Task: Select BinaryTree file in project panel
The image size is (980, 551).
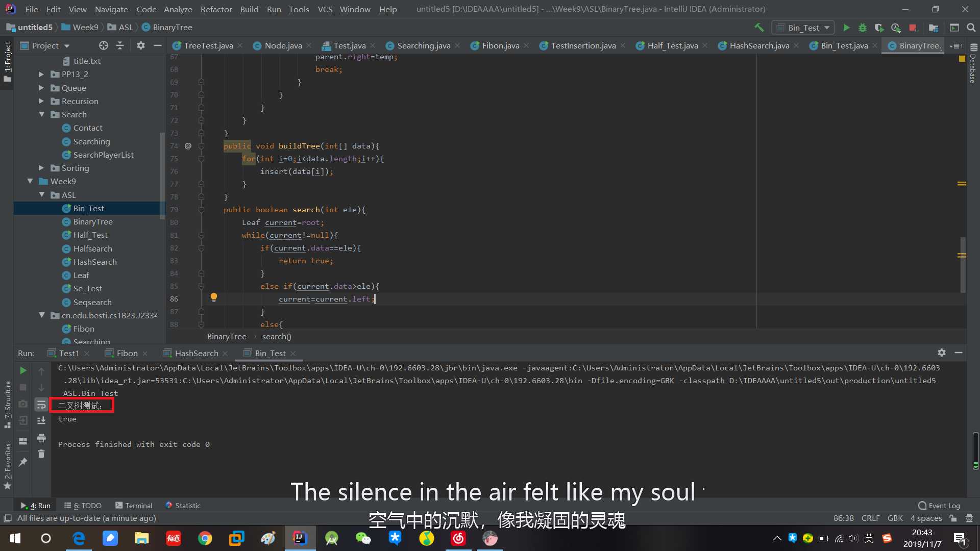Action: click(93, 221)
